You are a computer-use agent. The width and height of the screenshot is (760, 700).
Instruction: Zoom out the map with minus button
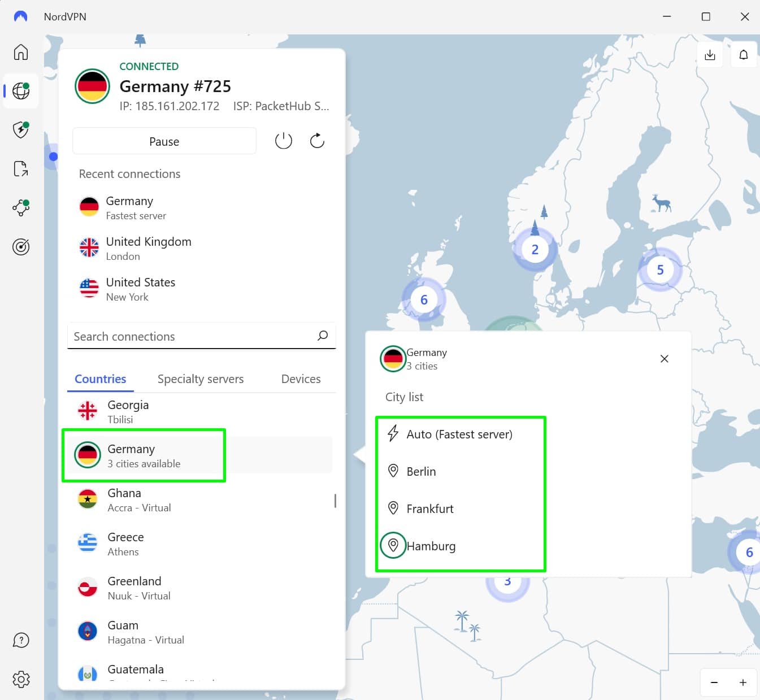[x=714, y=682]
